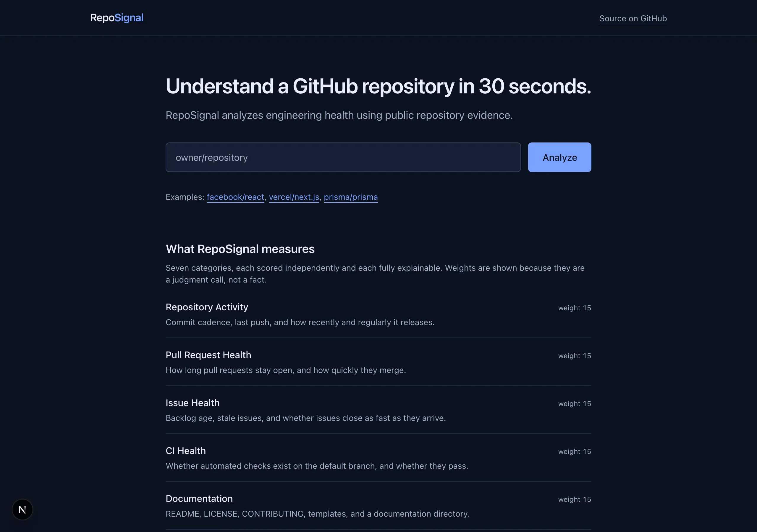Click the RepoSignal logo

(117, 18)
